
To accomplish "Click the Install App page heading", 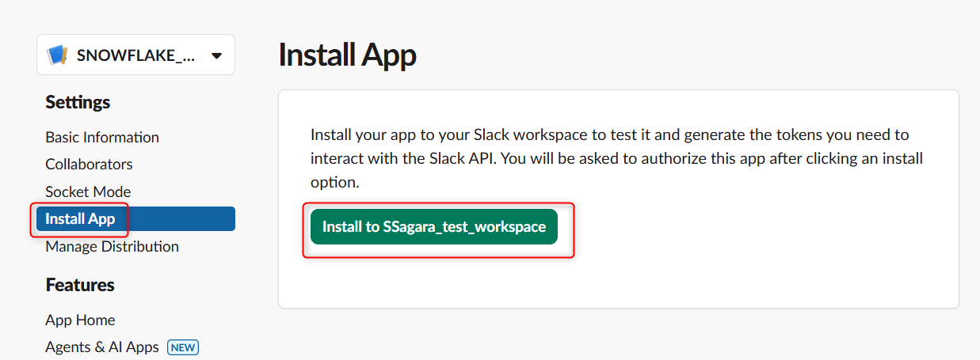I will (347, 56).
